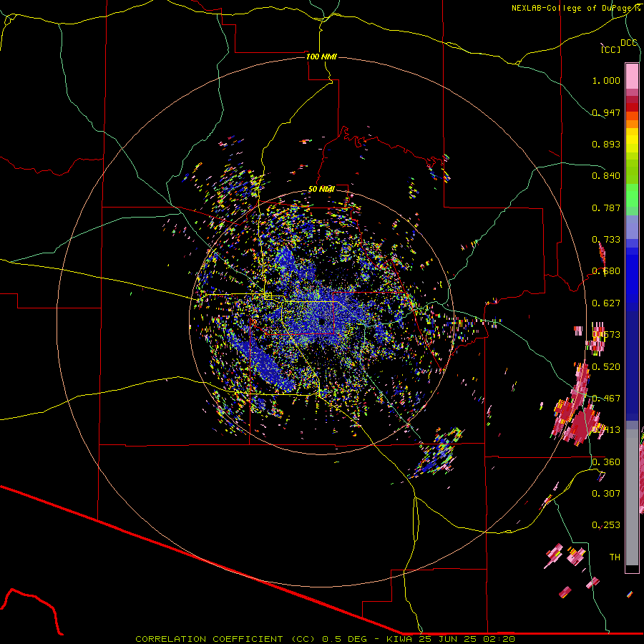
Task: Select the 0.893 scale value
Action: click(606, 144)
